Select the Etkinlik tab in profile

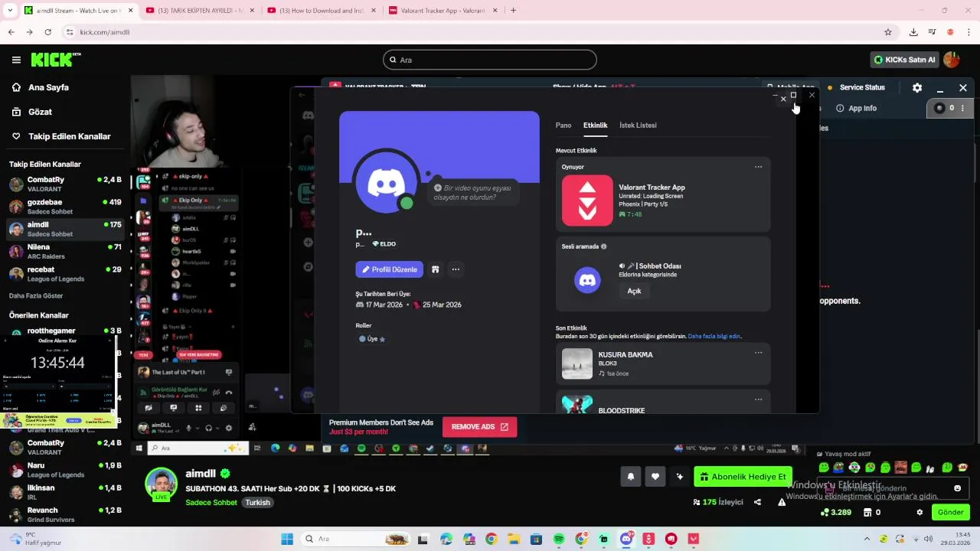tap(595, 125)
